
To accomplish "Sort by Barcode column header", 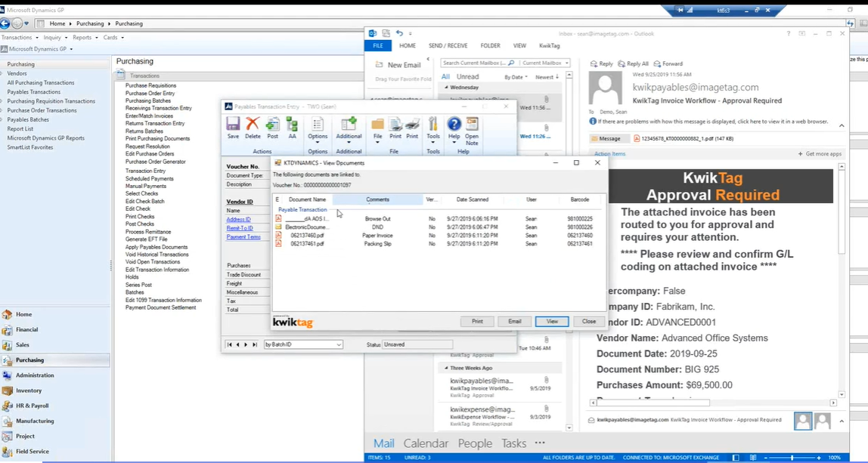I will 580,199.
